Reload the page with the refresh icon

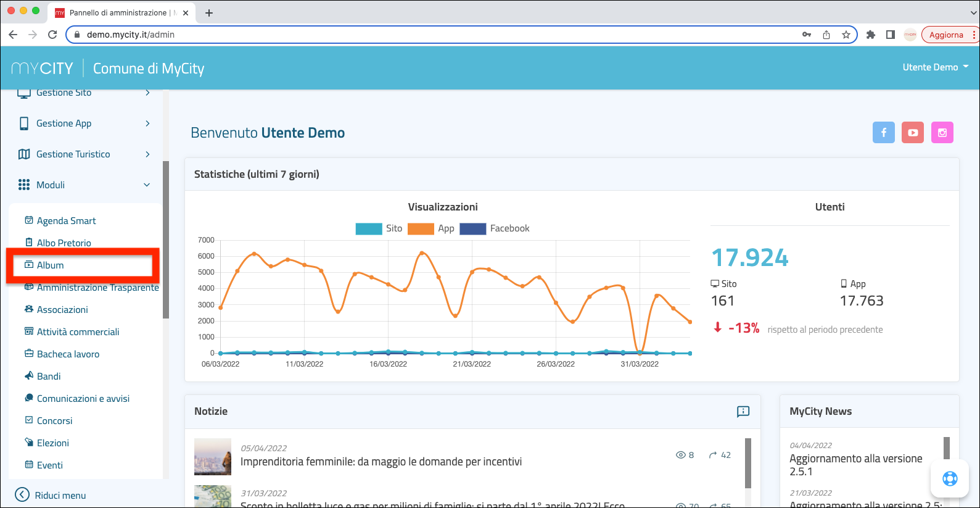point(52,35)
